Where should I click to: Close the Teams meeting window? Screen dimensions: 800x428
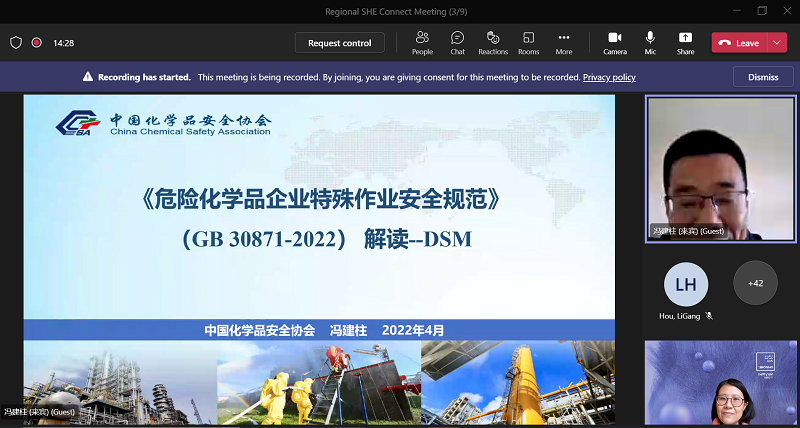click(x=787, y=11)
